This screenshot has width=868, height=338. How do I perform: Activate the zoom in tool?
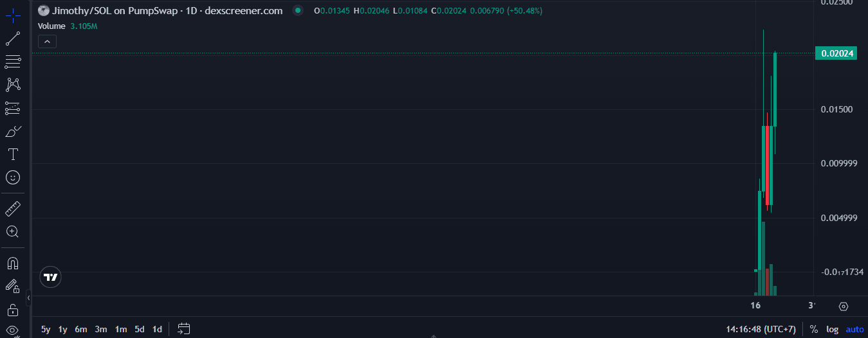[x=13, y=231]
